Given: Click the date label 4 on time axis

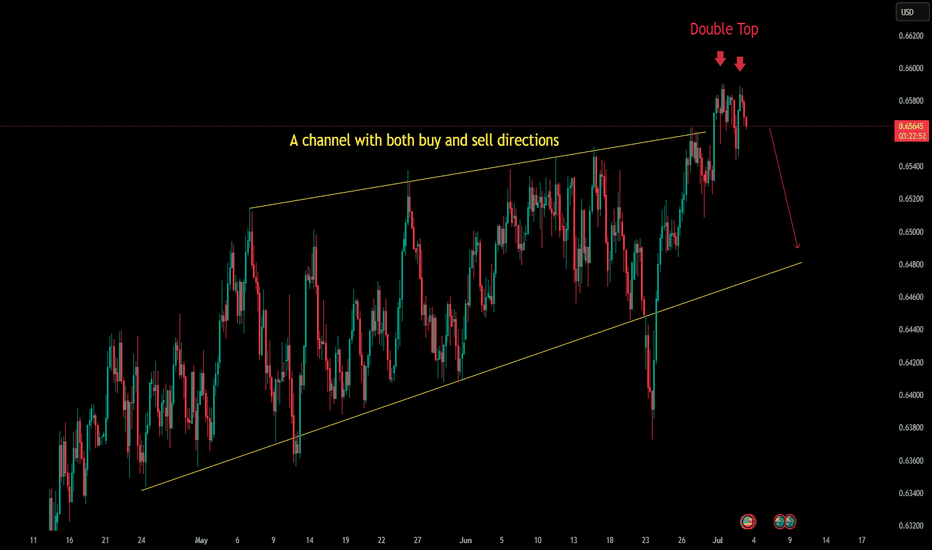Looking at the screenshot, I should [754, 540].
